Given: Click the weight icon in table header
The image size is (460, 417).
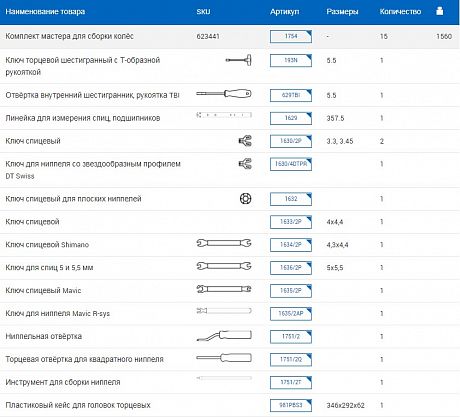Looking at the screenshot, I should point(440,11).
